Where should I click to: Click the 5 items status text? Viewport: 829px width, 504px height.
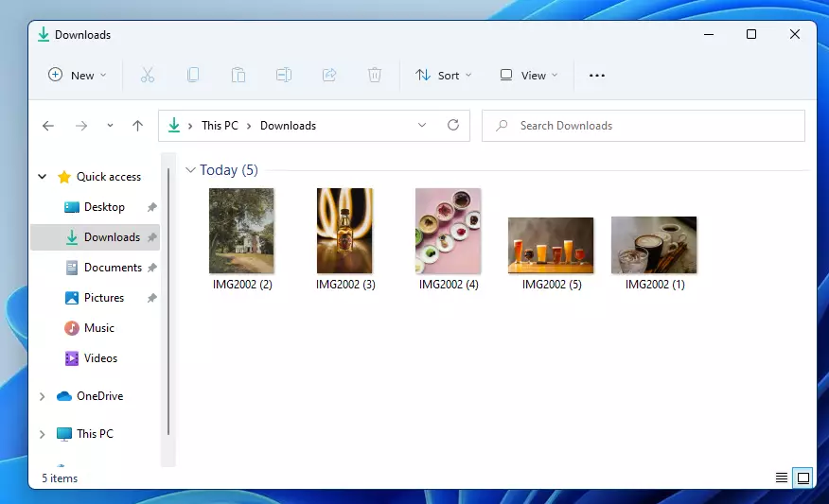[x=60, y=478]
